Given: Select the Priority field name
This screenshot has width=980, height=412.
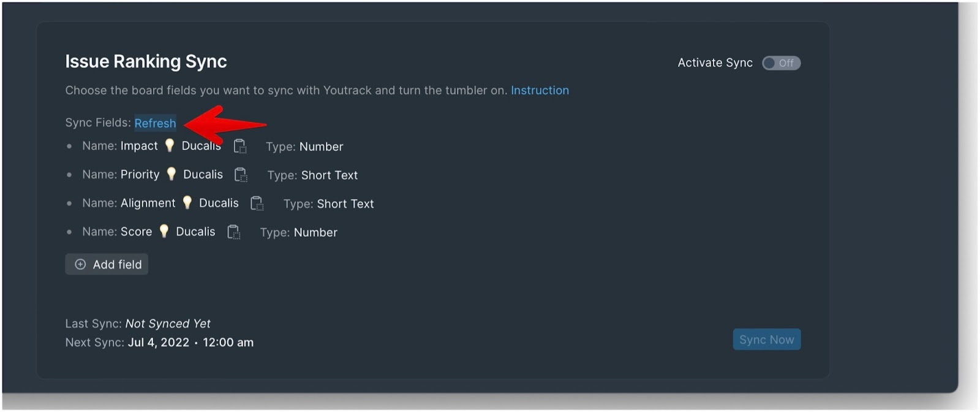Looking at the screenshot, I should coord(140,175).
